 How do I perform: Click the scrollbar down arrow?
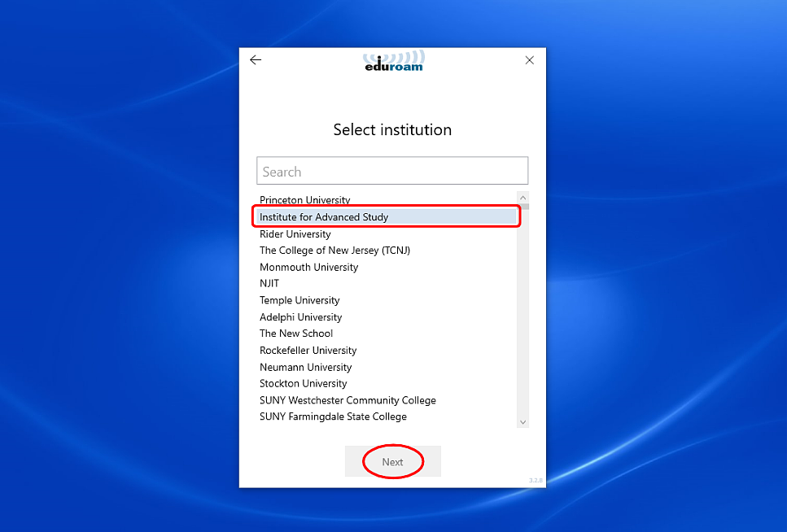pos(522,422)
